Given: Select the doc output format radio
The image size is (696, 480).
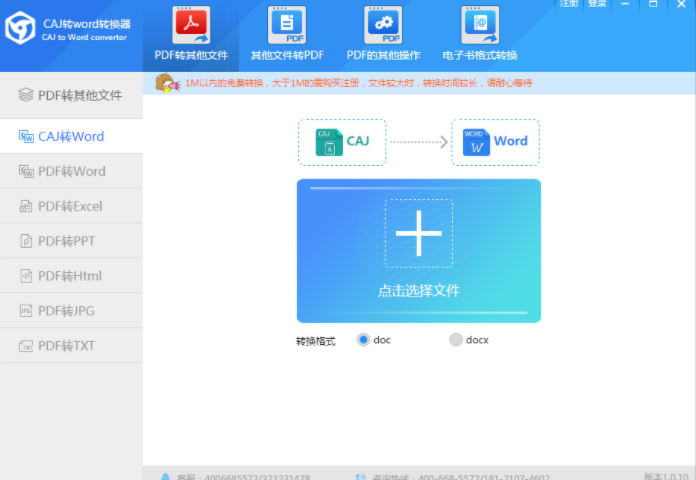Looking at the screenshot, I should 363,340.
